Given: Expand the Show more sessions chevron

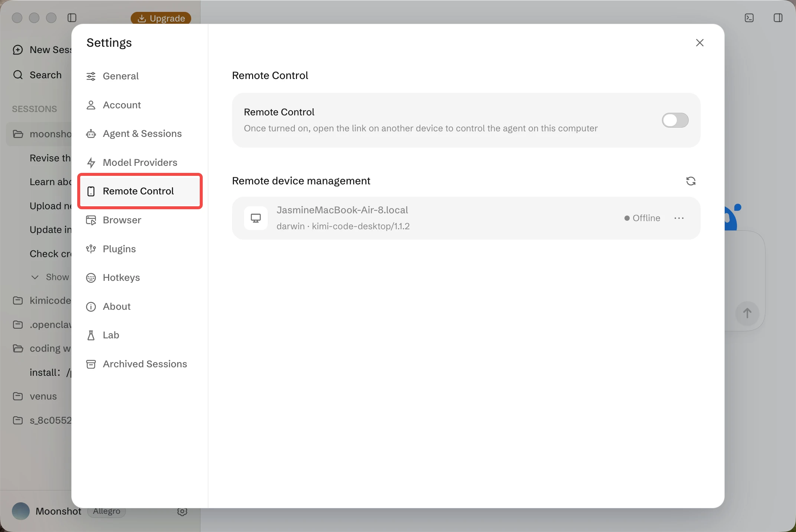Looking at the screenshot, I should pos(35,277).
